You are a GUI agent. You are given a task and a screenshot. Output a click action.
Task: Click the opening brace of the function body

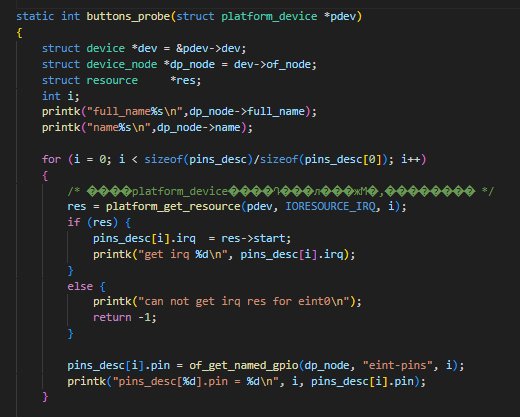point(19,32)
